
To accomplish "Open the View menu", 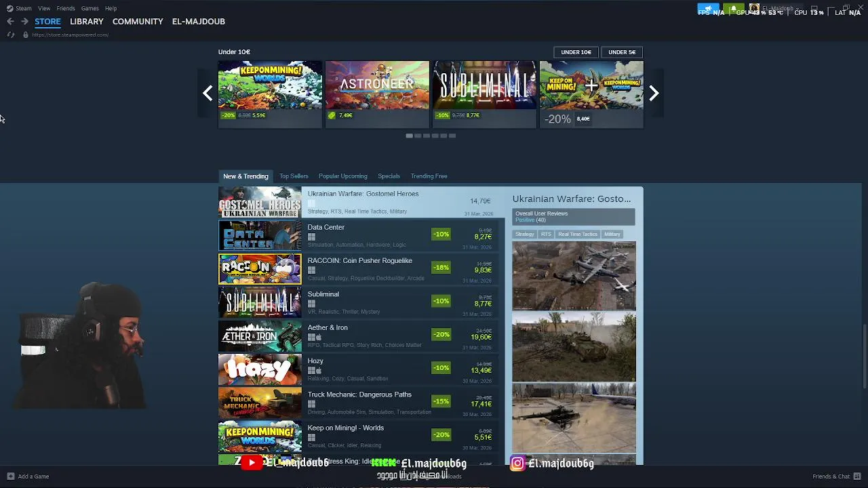I will coord(44,8).
